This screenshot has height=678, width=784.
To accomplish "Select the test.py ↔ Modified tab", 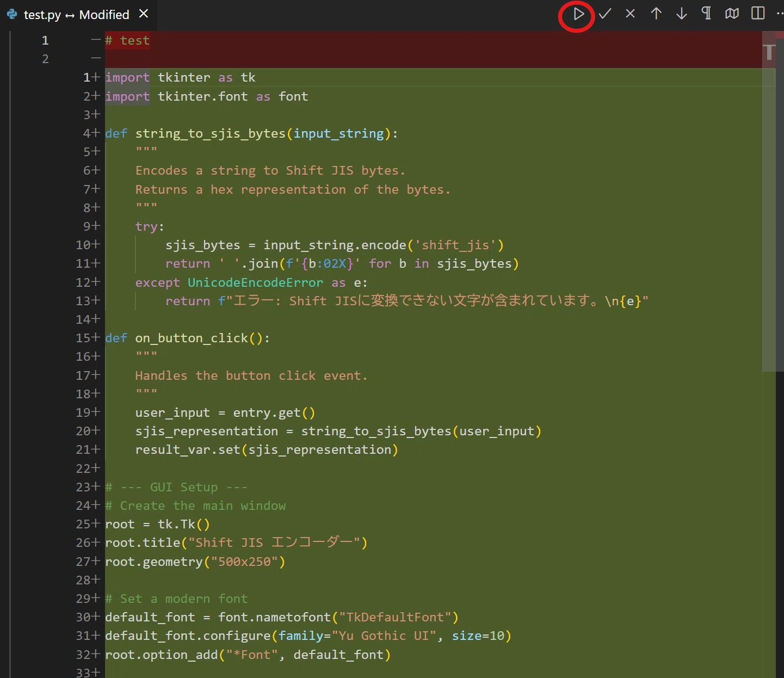I will [x=76, y=15].
